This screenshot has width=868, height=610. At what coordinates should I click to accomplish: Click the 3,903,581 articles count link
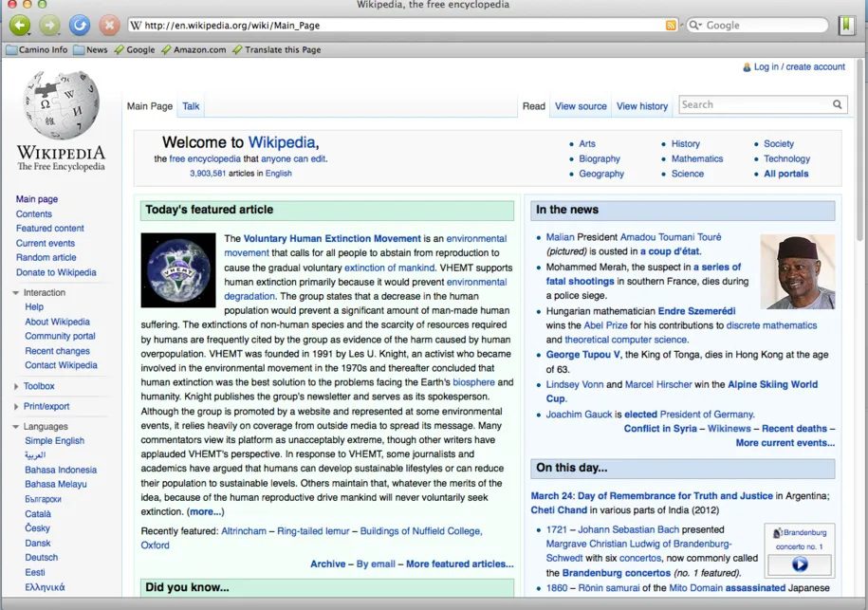tap(208, 174)
